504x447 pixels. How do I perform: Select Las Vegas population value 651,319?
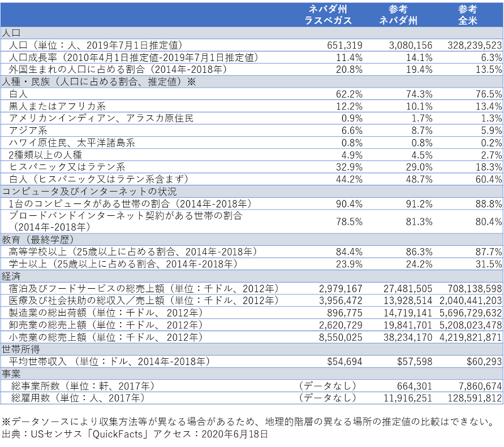click(x=344, y=45)
